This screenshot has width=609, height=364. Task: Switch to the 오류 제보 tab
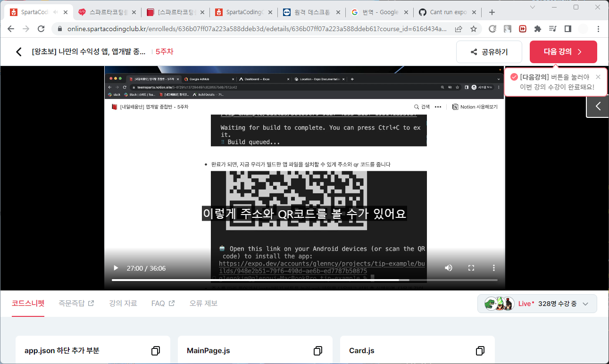(x=203, y=303)
